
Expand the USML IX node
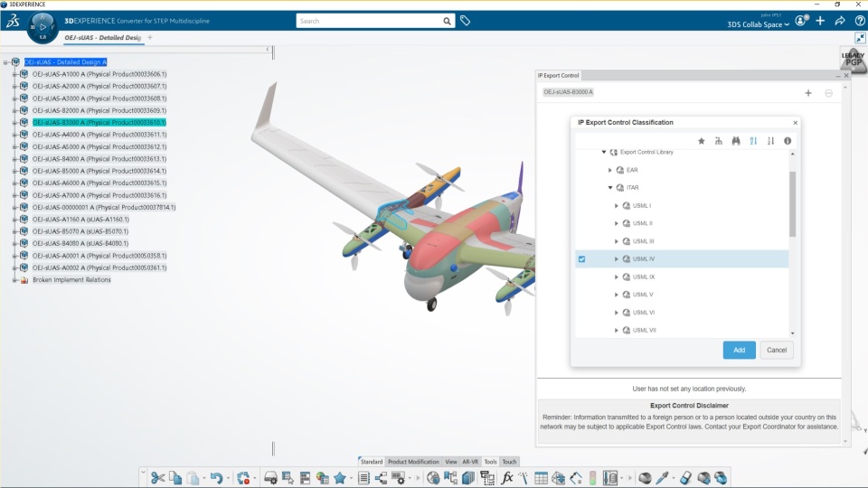click(x=616, y=277)
